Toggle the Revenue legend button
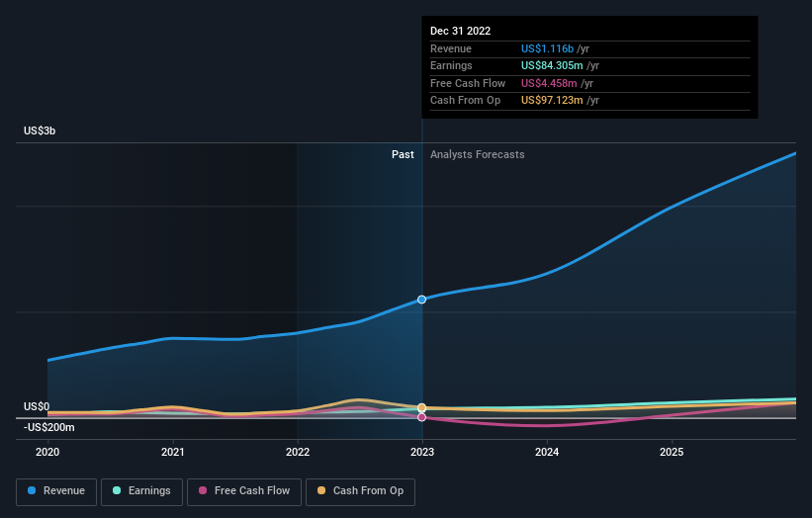This screenshot has height=518, width=812. (56, 491)
